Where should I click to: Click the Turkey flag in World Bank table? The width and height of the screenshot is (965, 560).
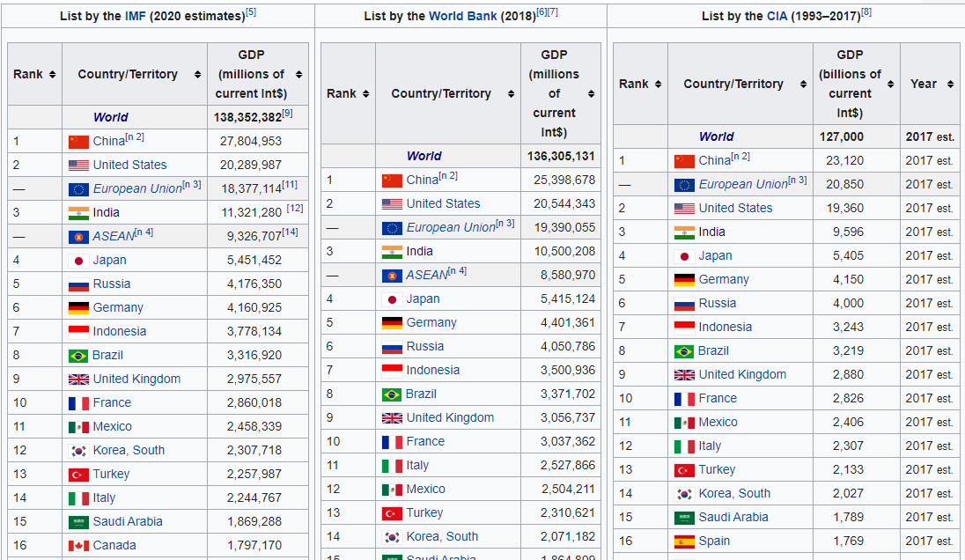(x=392, y=513)
